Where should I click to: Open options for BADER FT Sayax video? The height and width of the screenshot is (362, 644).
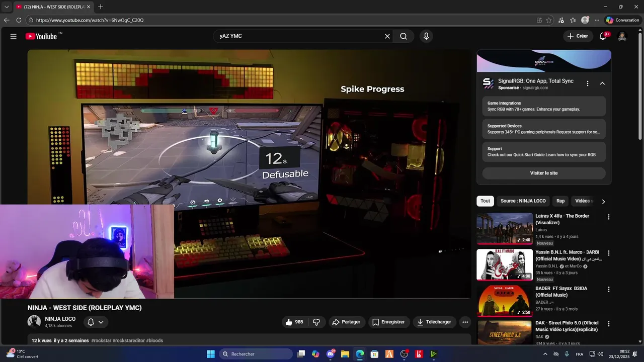[609, 290]
